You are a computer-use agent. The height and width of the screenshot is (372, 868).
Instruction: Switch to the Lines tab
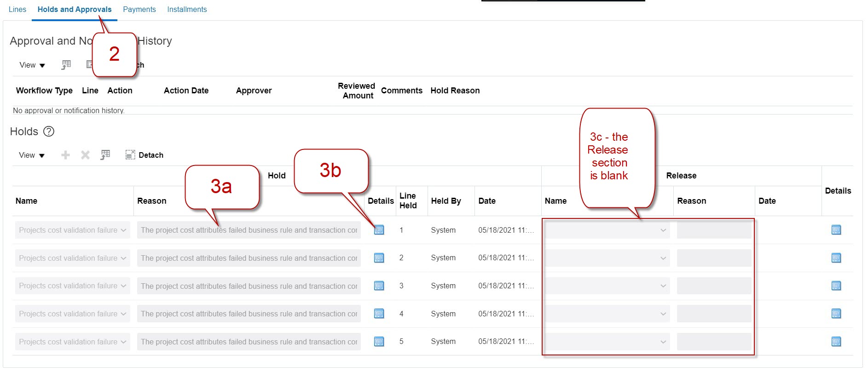coord(17,9)
